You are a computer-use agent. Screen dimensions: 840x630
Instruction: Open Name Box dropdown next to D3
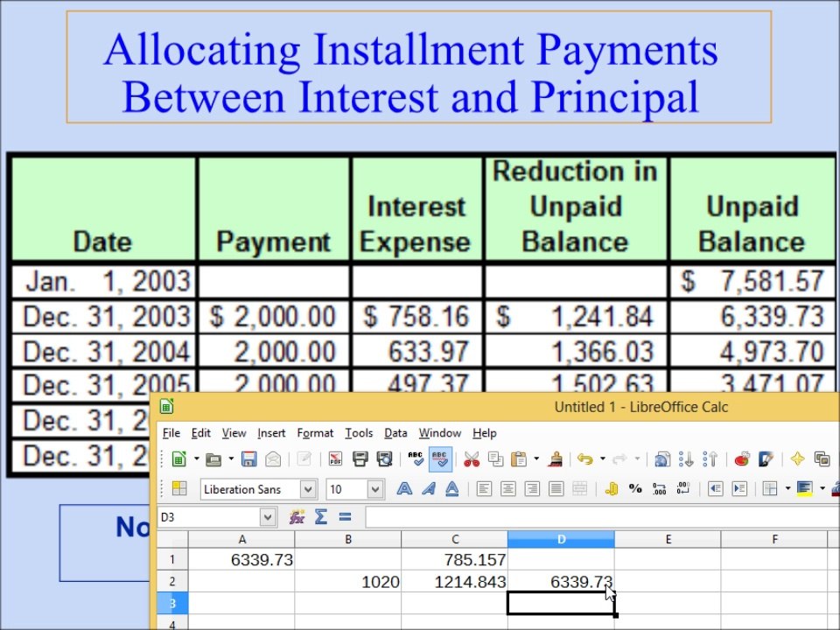click(x=268, y=517)
